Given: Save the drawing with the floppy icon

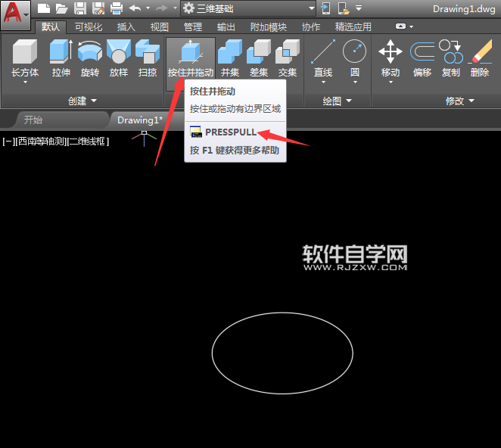Looking at the screenshot, I should pos(80,8).
